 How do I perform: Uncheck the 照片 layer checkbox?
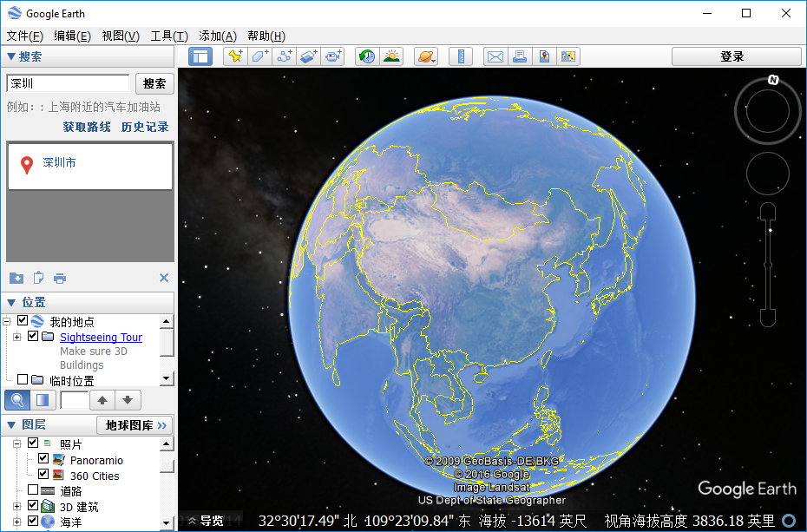33,443
